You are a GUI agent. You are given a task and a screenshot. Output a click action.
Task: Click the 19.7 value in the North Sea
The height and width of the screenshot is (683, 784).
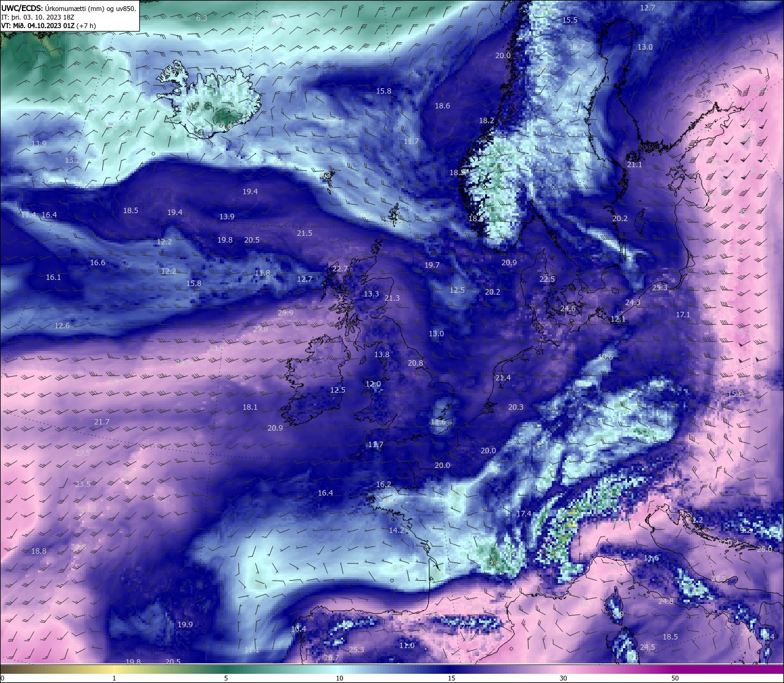432,265
